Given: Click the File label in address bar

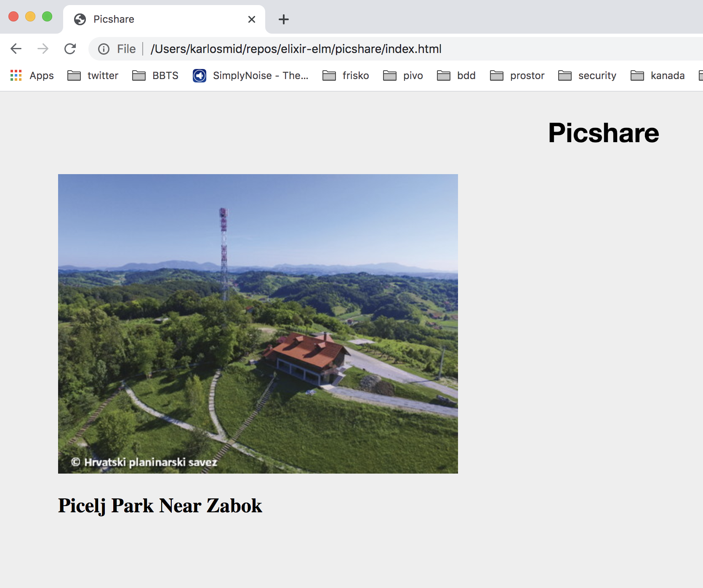Looking at the screenshot, I should click(126, 49).
